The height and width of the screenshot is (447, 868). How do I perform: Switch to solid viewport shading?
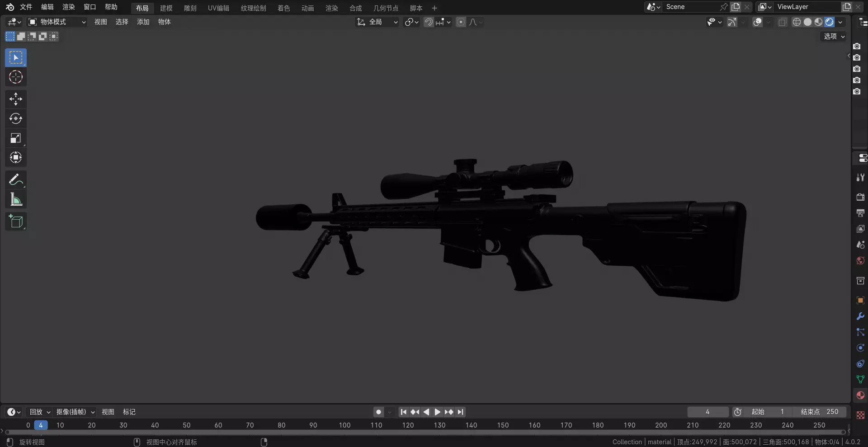[807, 22]
